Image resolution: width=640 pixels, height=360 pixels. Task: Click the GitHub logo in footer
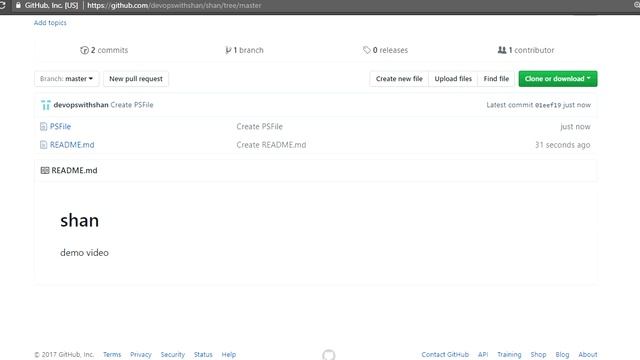329,355
